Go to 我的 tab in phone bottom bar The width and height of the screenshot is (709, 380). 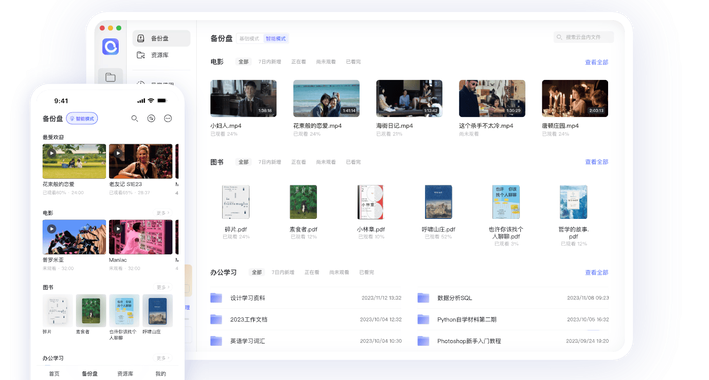[x=161, y=374]
